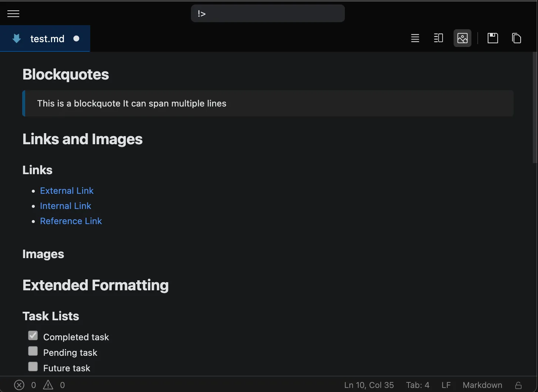Click the vertical scrollbar thumb
Screen dimensions: 538x392
(x=535, y=107)
